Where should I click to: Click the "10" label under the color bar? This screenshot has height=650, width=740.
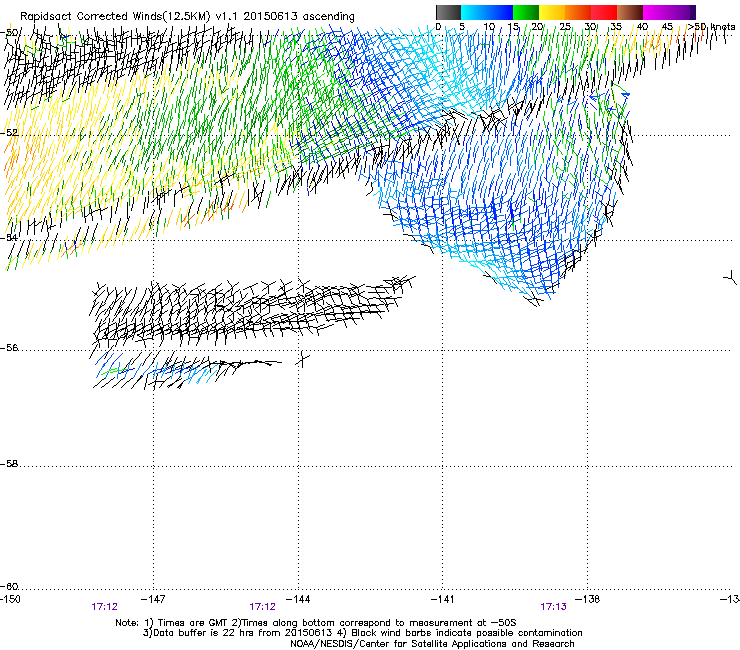pos(489,27)
